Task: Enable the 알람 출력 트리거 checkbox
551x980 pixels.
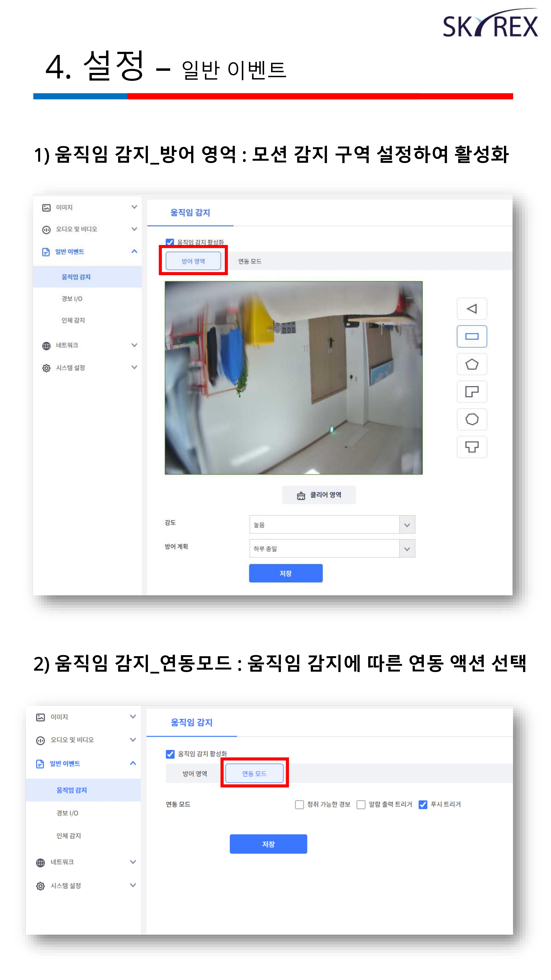Action: click(x=361, y=805)
